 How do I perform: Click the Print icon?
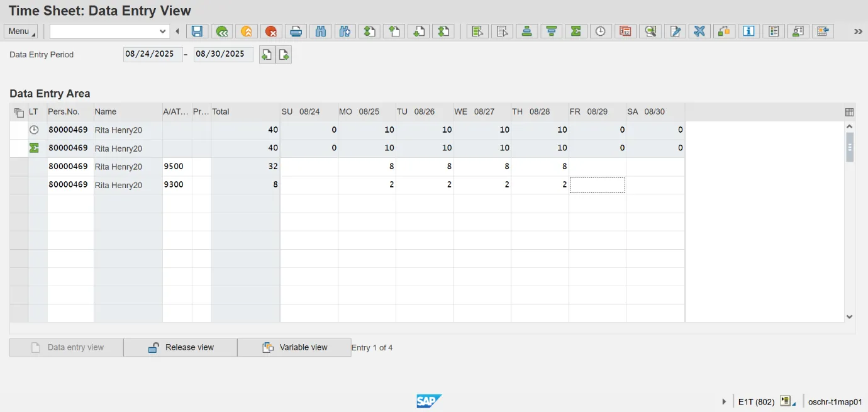click(296, 31)
